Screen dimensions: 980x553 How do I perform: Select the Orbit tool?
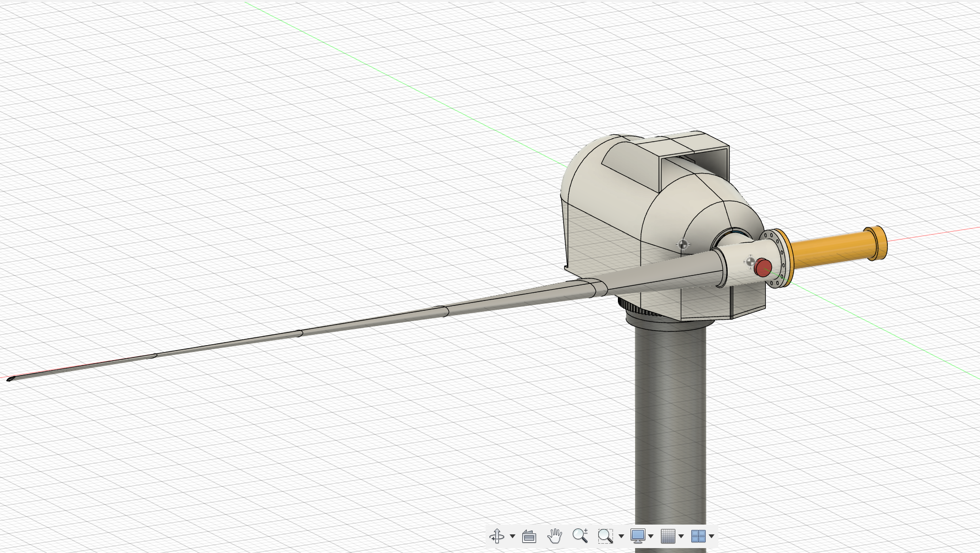(x=497, y=537)
